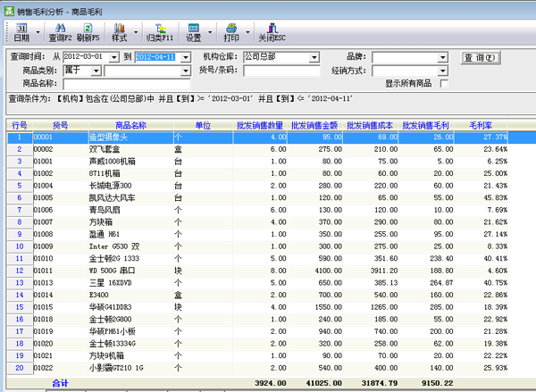Viewport: 536px width, 392px height.
Task: Select the 华硕G41DDR3 row
Action: (x=257, y=307)
